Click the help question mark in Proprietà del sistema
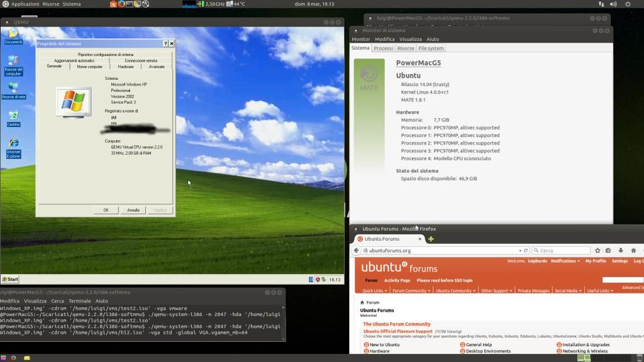The width and height of the screenshot is (644, 362). pos(165,43)
